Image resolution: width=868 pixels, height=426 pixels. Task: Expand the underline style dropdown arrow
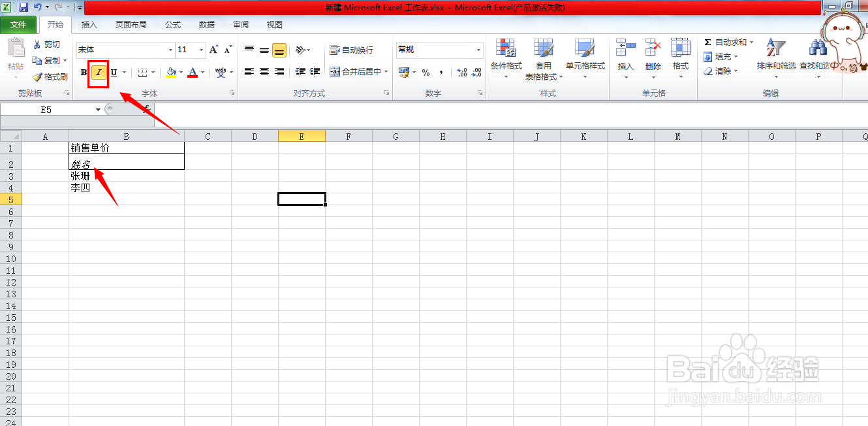[125, 73]
